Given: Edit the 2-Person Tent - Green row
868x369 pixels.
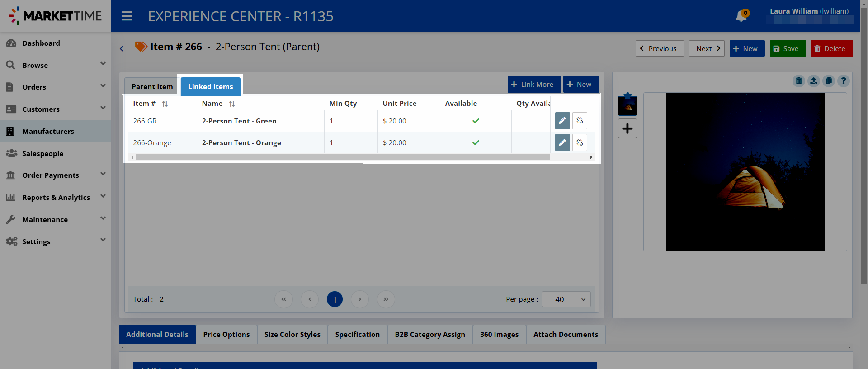Looking at the screenshot, I should click(x=562, y=121).
